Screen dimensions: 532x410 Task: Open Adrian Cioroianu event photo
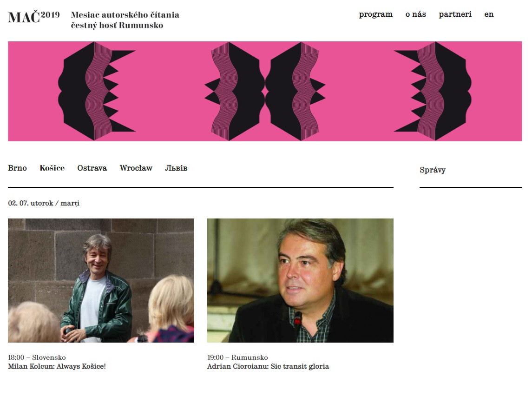(300, 280)
